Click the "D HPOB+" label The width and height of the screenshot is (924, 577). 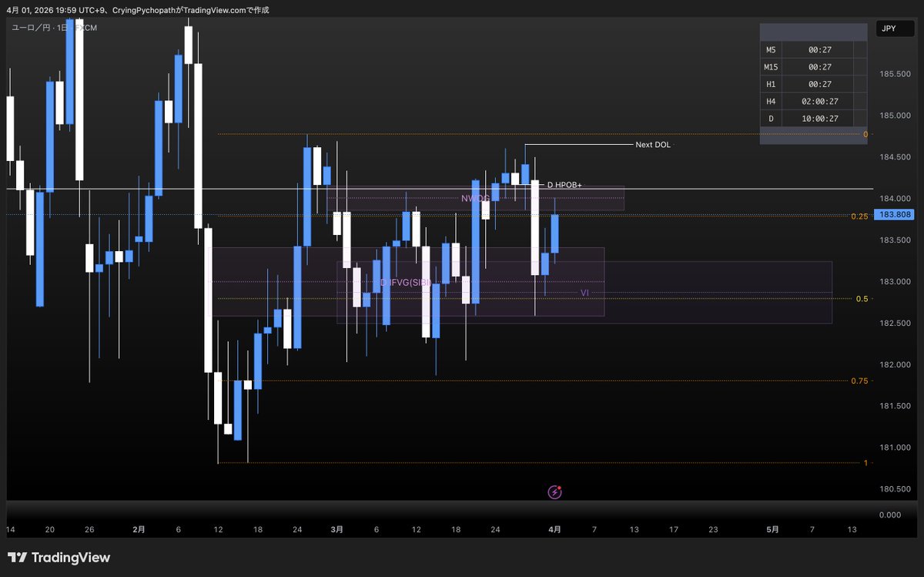564,186
